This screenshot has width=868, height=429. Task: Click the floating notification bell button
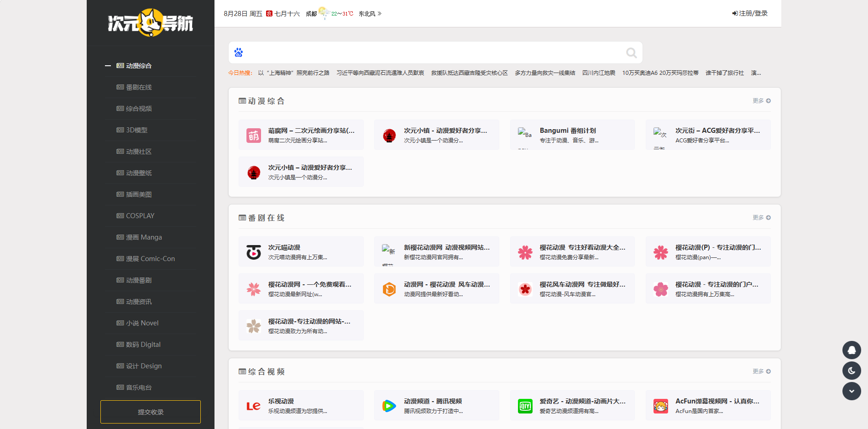(852, 350)
